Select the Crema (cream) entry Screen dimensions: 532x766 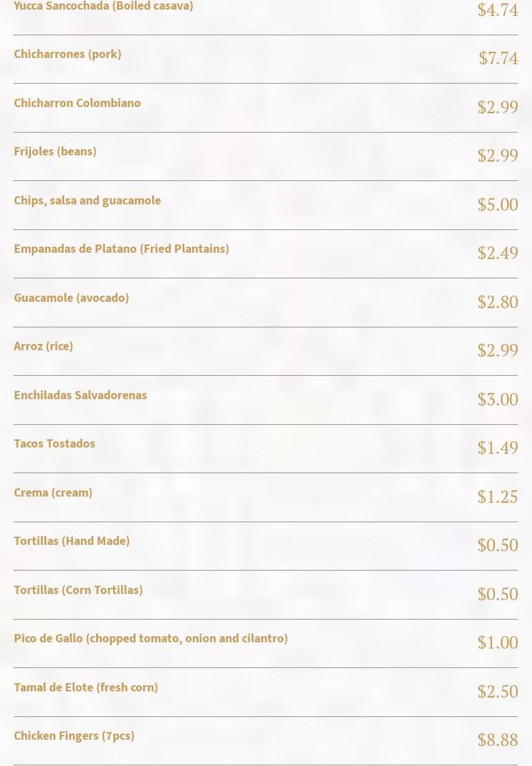[x=53, y=492]
